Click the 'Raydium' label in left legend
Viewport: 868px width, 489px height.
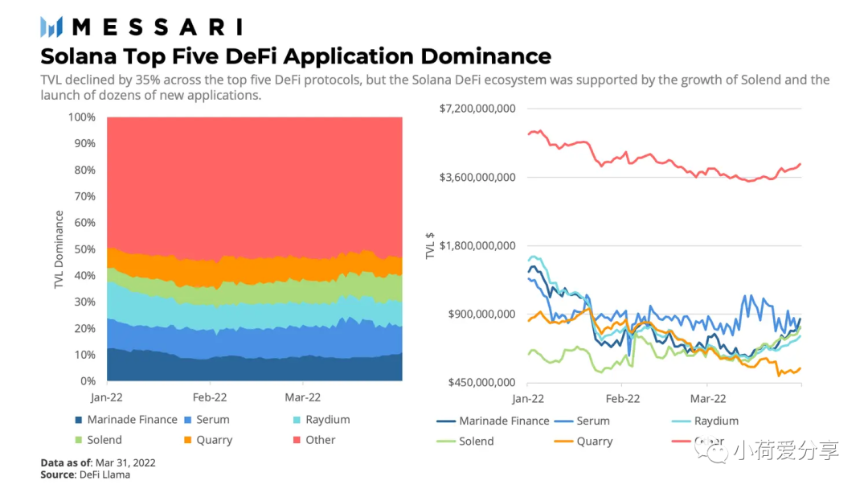click(328, 420)
